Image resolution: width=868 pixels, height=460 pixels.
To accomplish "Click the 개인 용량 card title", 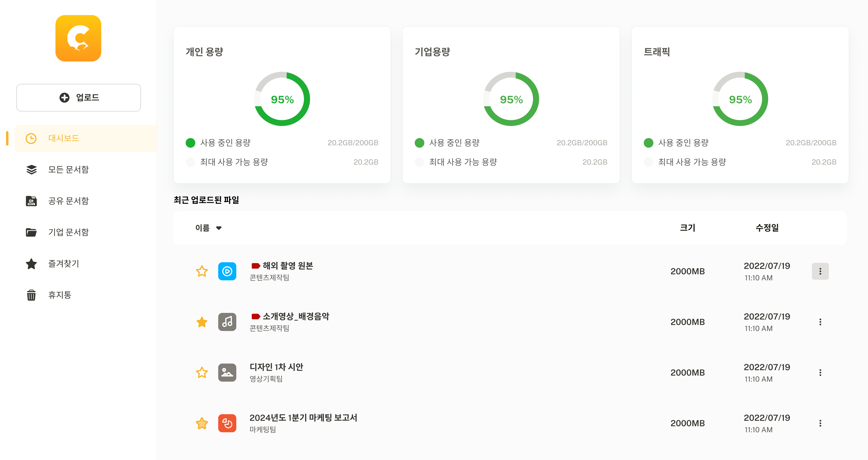I will pyautogui.click(x=204, y=52).
